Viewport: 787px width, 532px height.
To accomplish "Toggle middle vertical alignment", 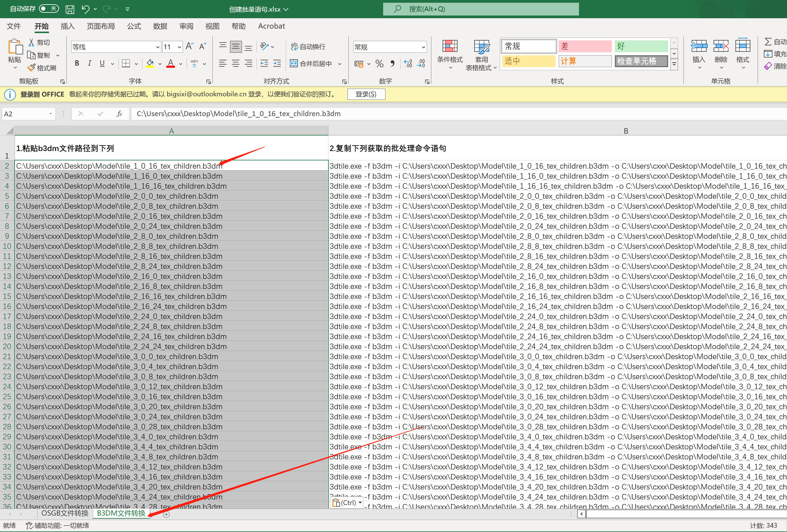I will tap(236, 46).
